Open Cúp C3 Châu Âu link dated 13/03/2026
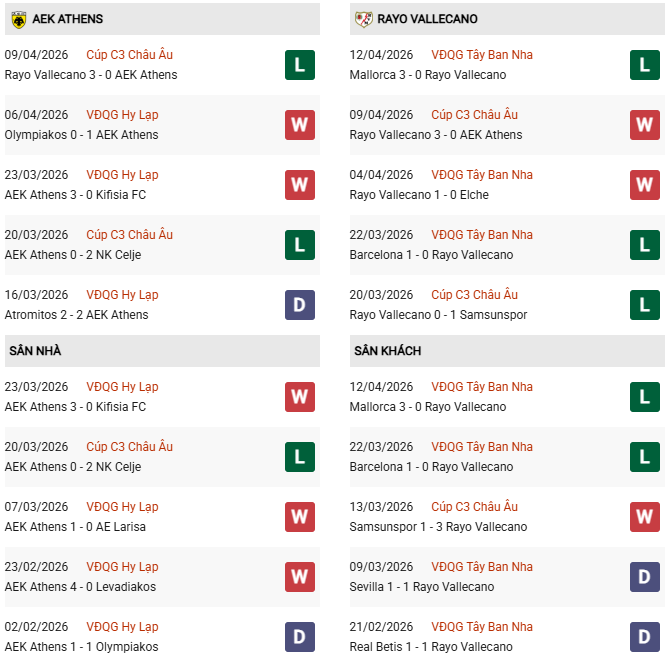The image size is (666, 660). (474, 507)
